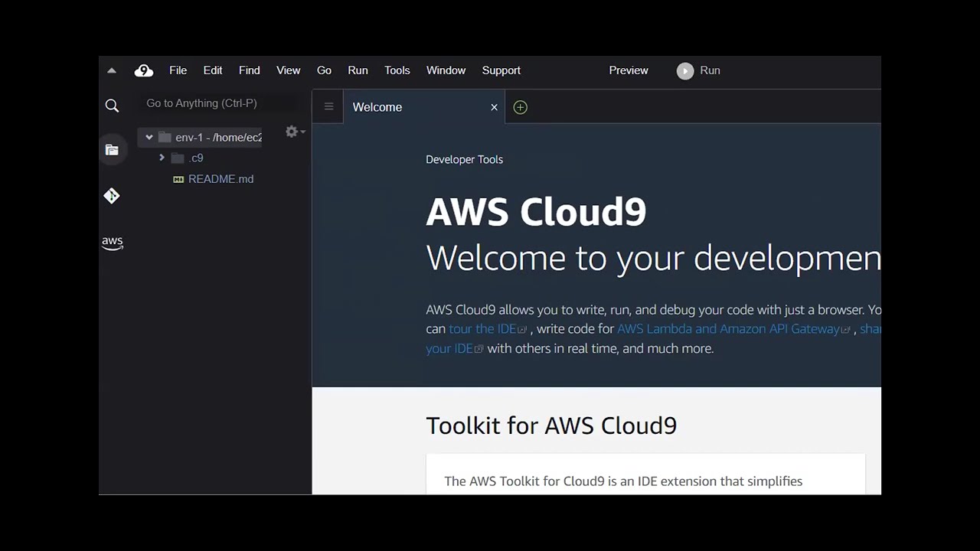980x551 pixels.
Task: Open the Go menu
Action: coord(324,70)
